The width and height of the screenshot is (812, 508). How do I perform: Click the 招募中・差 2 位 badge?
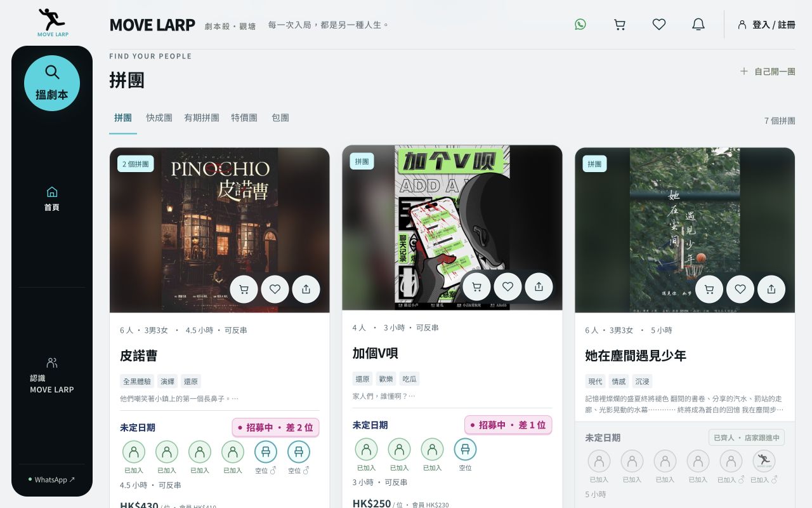point(275,427)
